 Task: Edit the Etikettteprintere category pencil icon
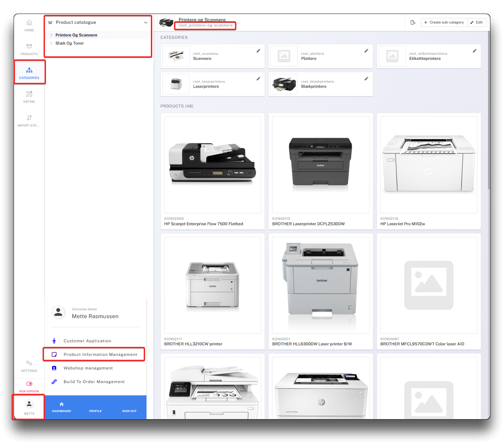[x=475, y=51]
